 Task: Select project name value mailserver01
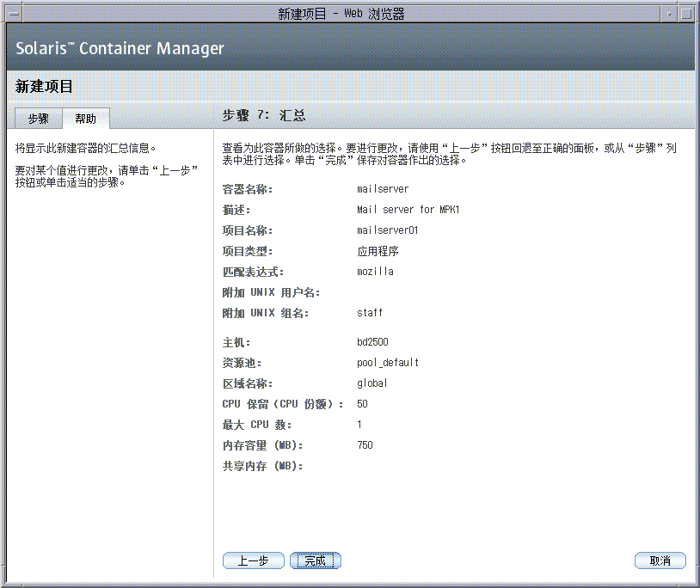tap(388, 230)
